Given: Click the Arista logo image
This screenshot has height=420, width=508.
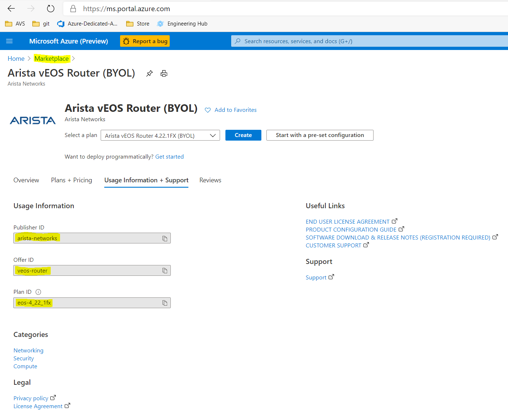Looking at the screenshot, I should pos(33,120).
